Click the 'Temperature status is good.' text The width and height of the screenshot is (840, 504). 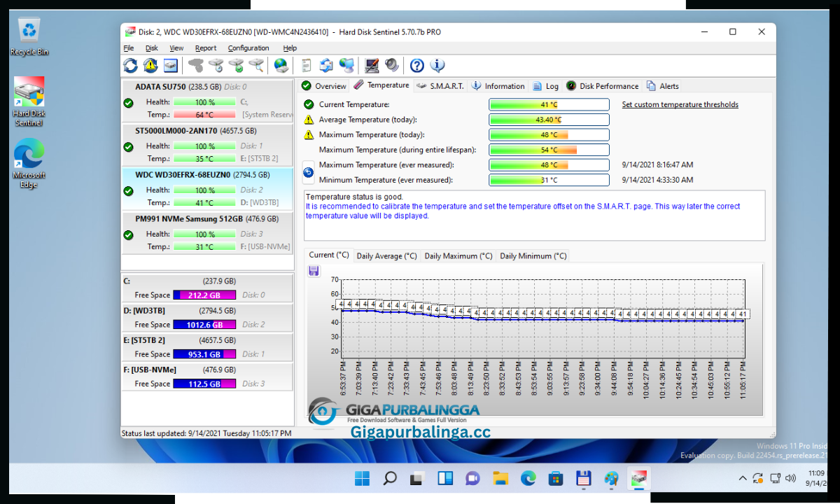point(354,197)
